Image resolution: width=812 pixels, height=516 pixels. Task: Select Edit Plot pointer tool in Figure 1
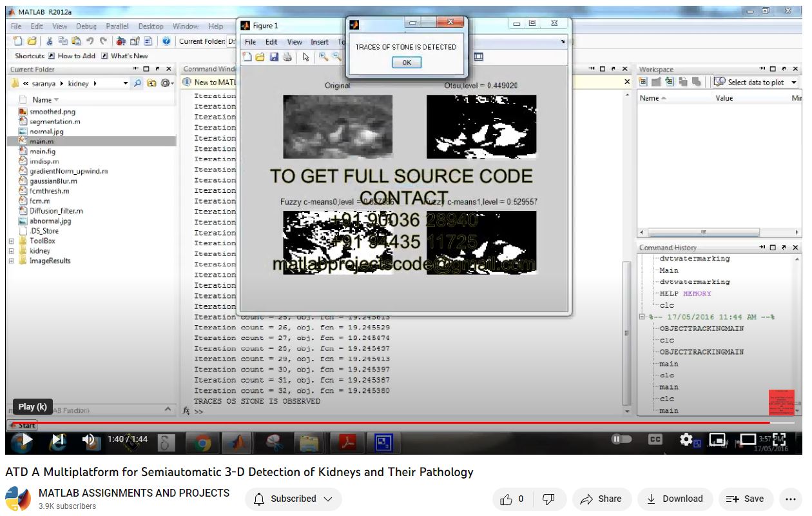[306, 57]
